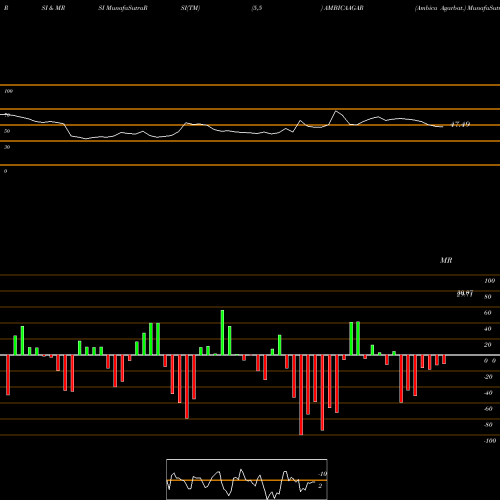Click the RSI value 47.49 label
Image resolution: width=500 pixels, height=500 pixels.
click(x=460, y=124)
